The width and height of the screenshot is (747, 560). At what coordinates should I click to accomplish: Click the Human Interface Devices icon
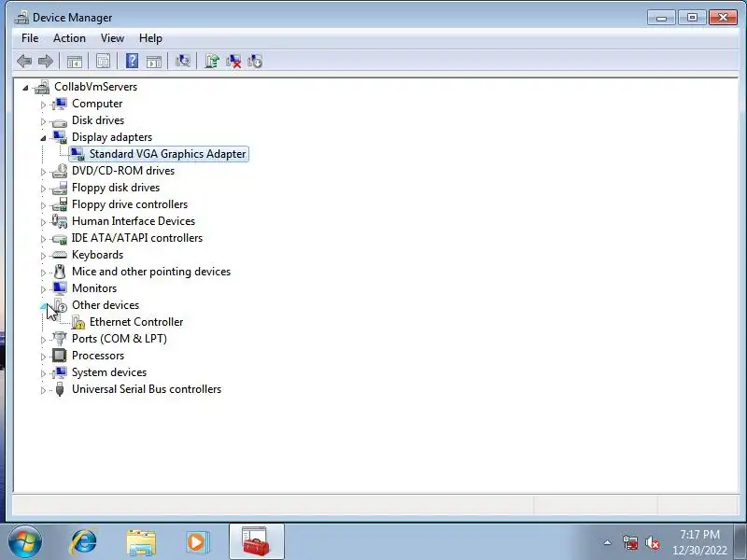[60, 221]
